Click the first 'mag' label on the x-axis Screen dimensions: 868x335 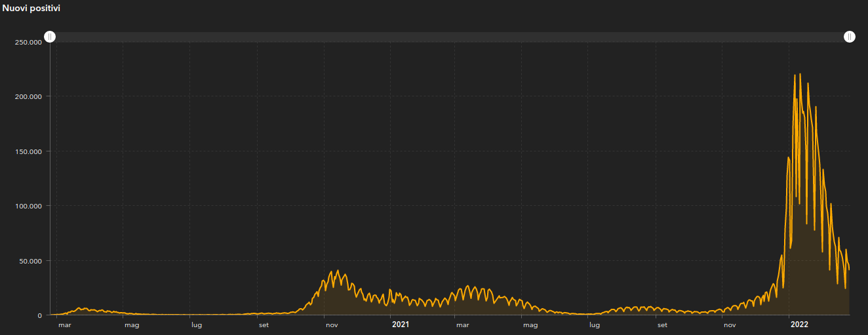point(132,325)
